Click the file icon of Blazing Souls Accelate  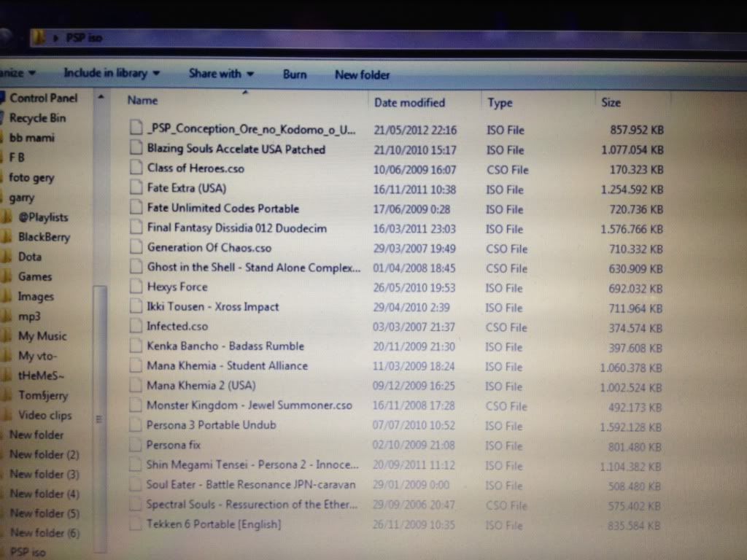click(x=136, y=148)
